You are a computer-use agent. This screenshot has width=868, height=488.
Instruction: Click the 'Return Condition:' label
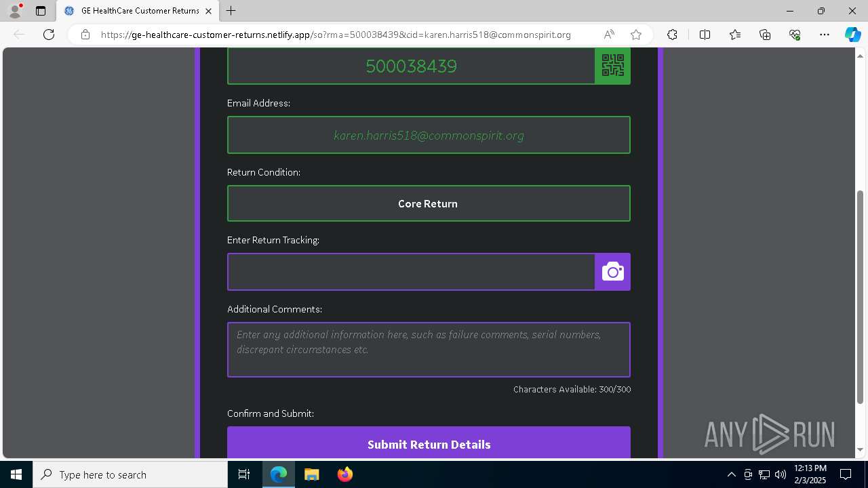[264, 172]
